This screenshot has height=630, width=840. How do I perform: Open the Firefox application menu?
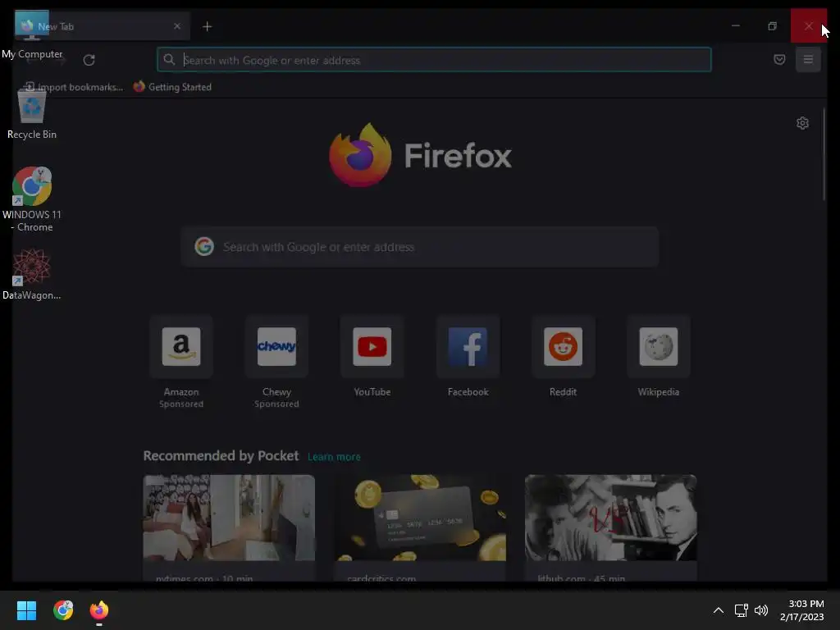point(808,59)
